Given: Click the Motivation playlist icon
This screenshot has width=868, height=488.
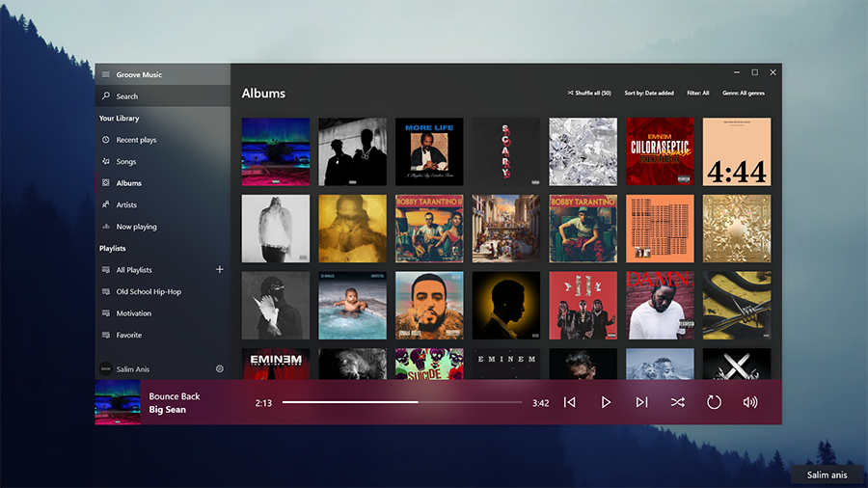Looking at the screenshot, I should click(x=106, y=313).
